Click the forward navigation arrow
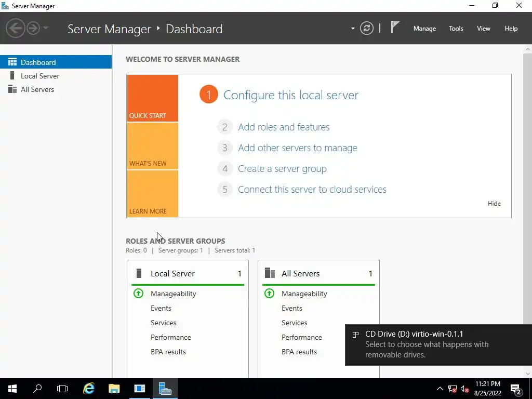This screenshot has height=399, width=532. 33,28
